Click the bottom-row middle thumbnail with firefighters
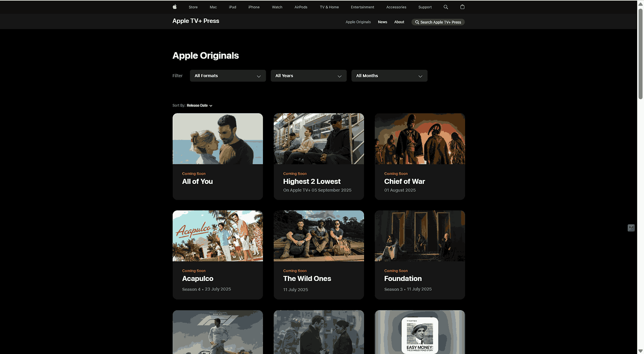 [x=319, y=332]
